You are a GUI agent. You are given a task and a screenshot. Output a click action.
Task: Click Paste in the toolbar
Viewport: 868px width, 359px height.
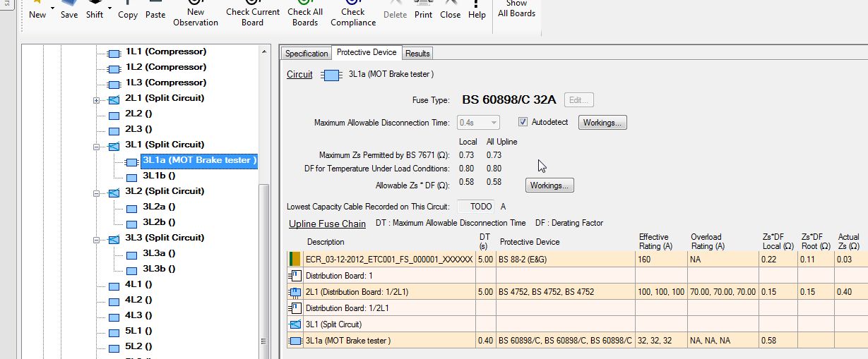pyautogui.click(x=155, y=11)
